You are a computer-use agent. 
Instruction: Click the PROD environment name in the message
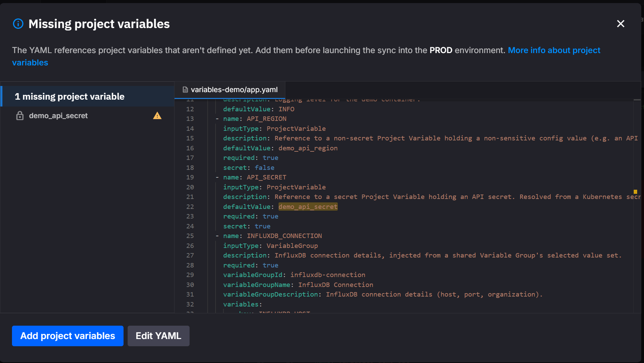pyautogui.click(x=441, y=50)
